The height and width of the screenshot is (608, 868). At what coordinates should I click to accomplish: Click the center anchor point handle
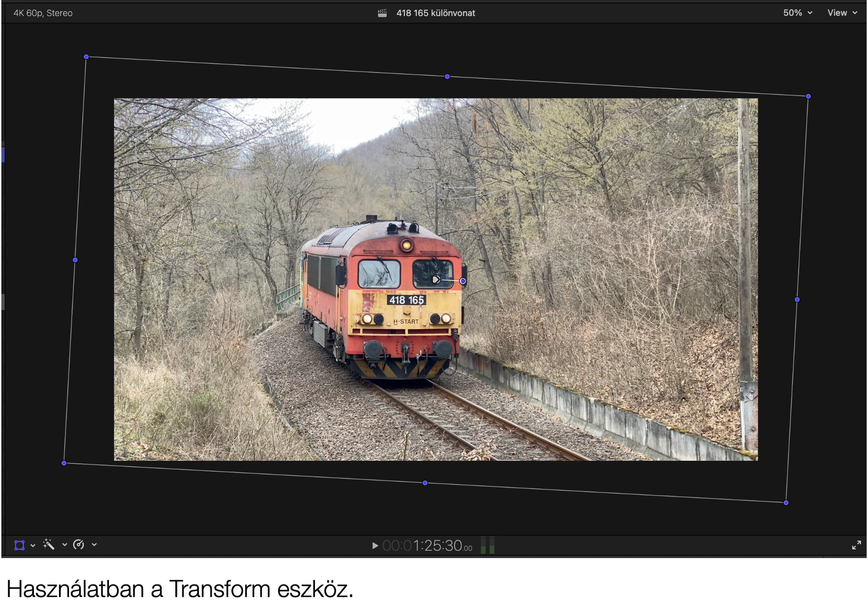point(436,280)
